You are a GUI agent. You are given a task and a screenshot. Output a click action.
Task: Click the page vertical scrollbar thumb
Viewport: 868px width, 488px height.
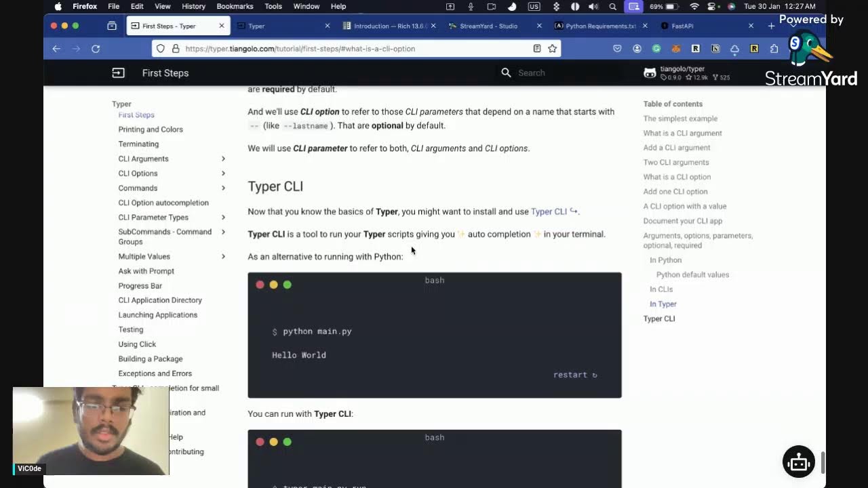(823, 463)
